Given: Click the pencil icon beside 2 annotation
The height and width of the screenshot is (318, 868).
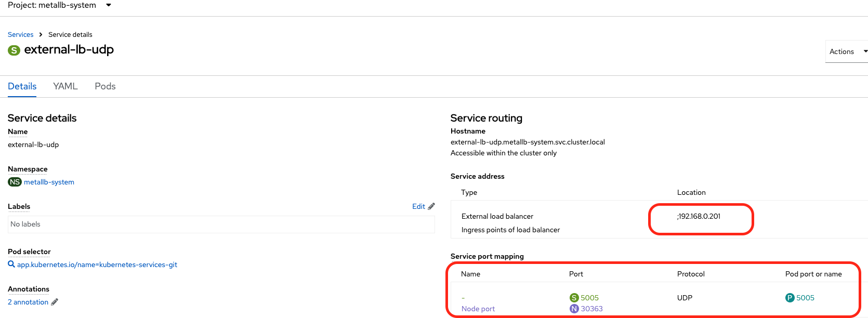Looking at the screenshot, I should [55, 302].
